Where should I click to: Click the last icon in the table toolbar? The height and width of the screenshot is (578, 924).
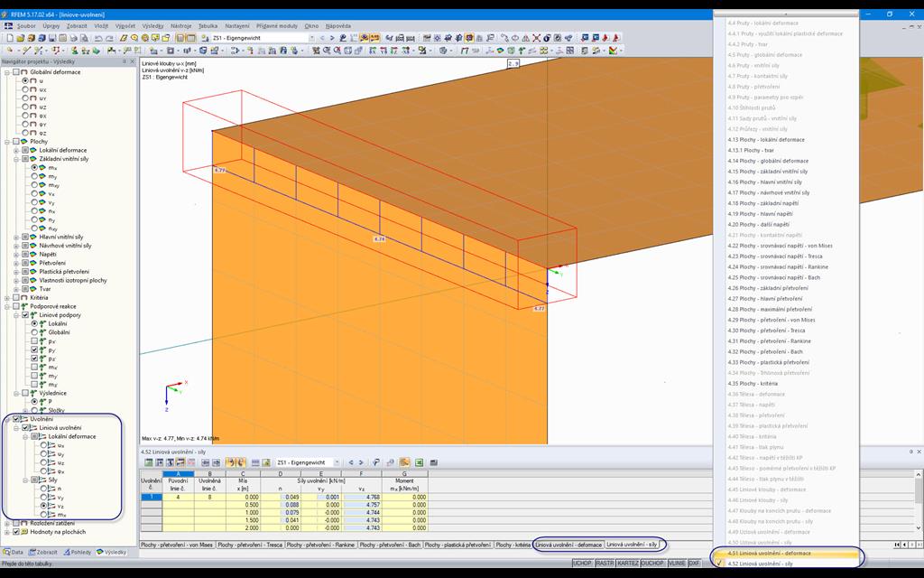434,462
